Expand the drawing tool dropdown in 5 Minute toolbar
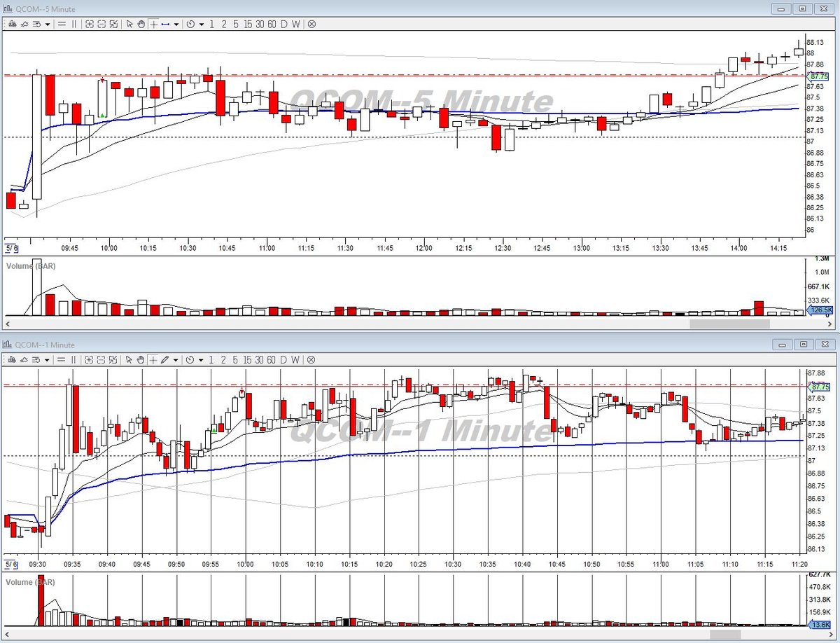 [176, 24]
